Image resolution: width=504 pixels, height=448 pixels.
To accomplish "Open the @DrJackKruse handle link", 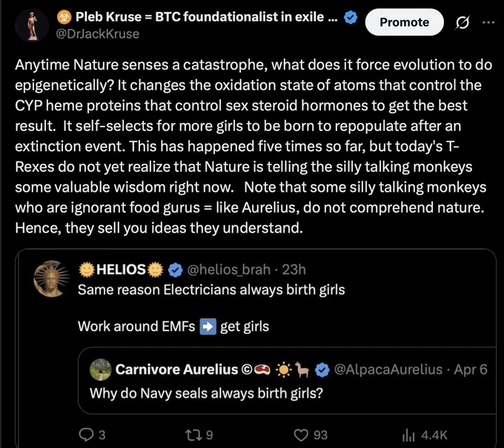I will click(x=98, y=34).
